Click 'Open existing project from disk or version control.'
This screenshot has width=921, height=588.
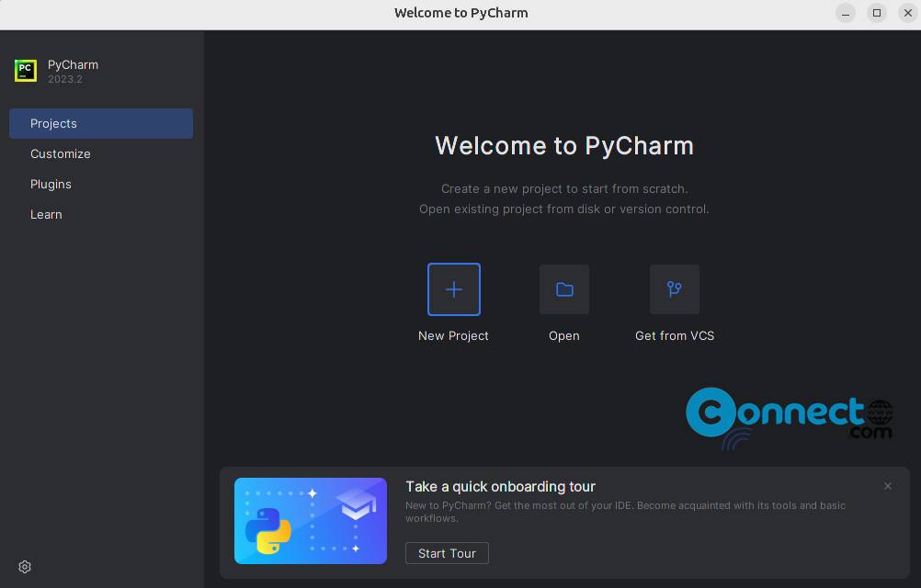pos(563,209)
